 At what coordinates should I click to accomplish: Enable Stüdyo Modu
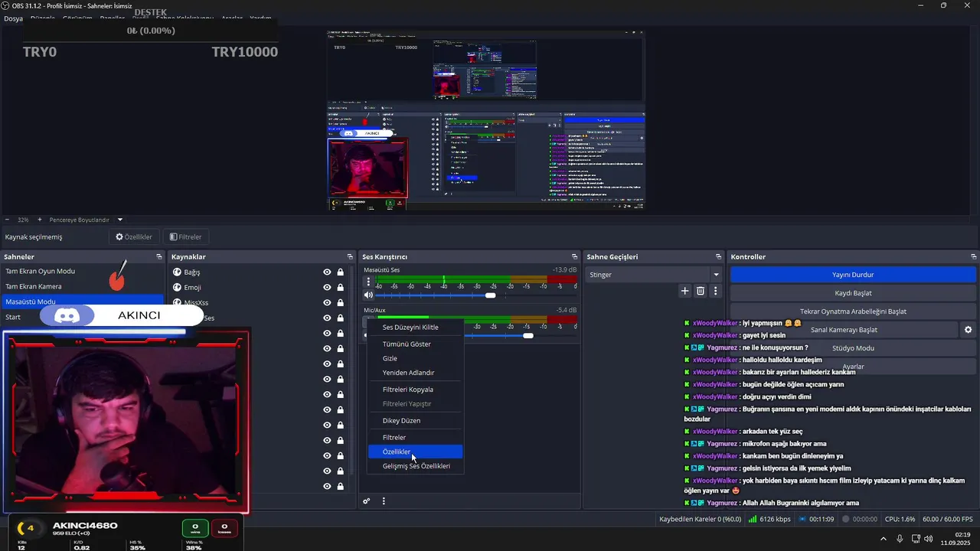point(853,348)
